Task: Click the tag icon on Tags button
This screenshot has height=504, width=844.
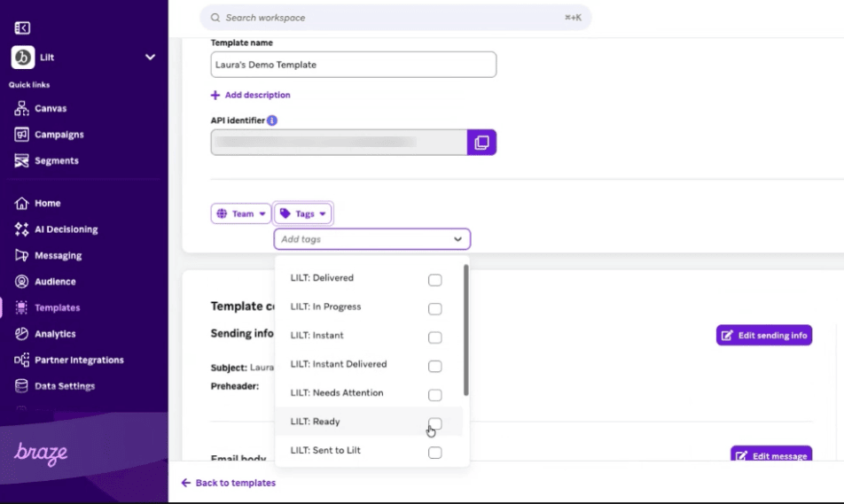Action: pyautogui.click(x=285, y=213)
